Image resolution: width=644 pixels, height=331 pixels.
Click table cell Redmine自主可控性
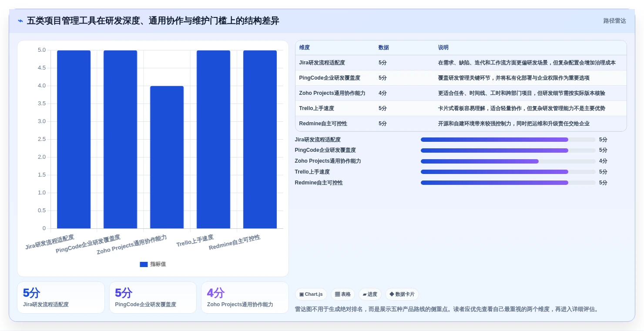(x=323, y=124)
